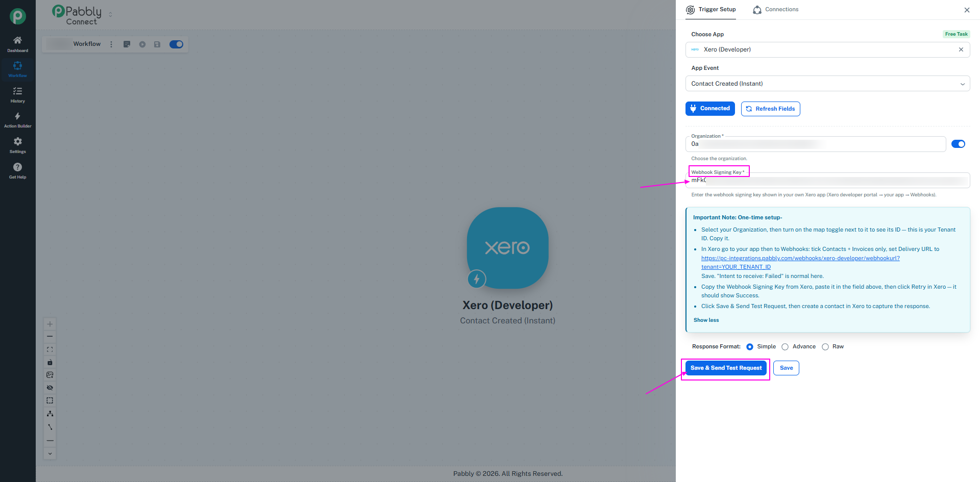The height and width of the screenshot is (482, 980).
Task: Open Get Help from the sidebar
Action: [x=17, y=171]
